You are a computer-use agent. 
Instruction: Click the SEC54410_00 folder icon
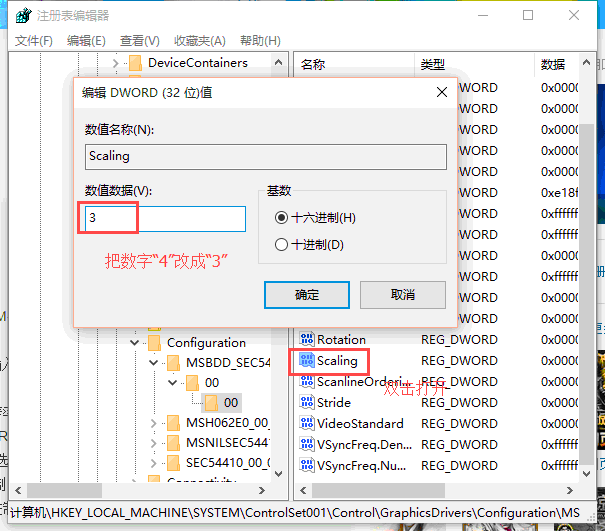173,463
